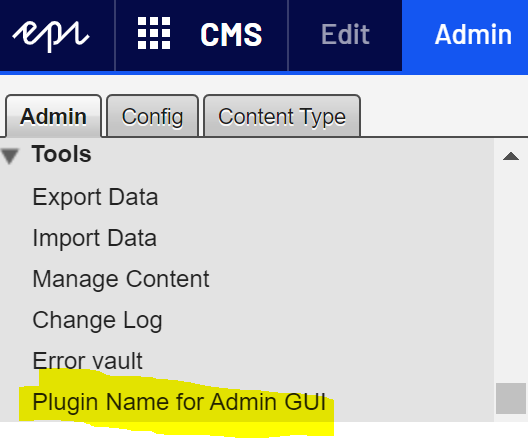Open Export Data tool
528x438 pixels.
click(x=95, y=197)
